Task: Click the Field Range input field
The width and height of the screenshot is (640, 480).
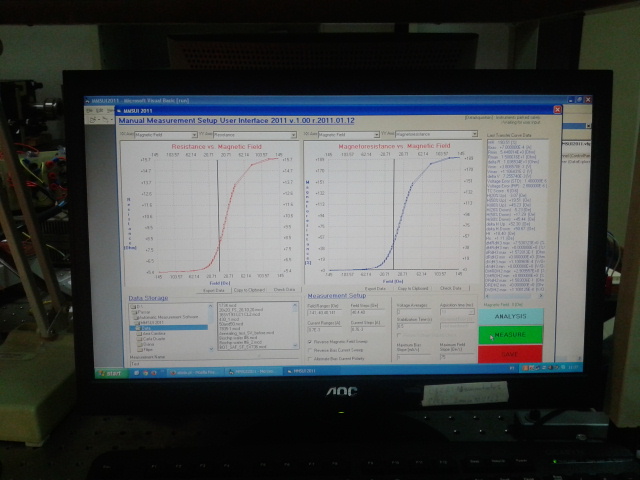Action: (x=324, y=311)
